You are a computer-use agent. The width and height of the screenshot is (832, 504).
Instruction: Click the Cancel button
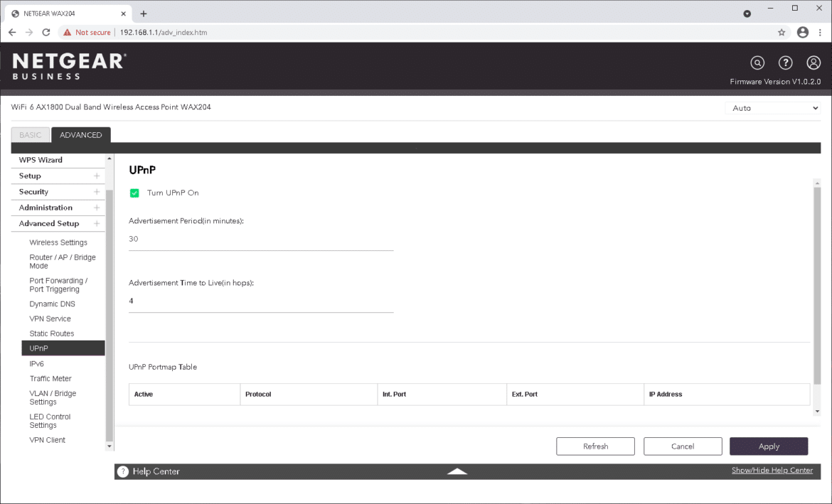coord(683,446)
